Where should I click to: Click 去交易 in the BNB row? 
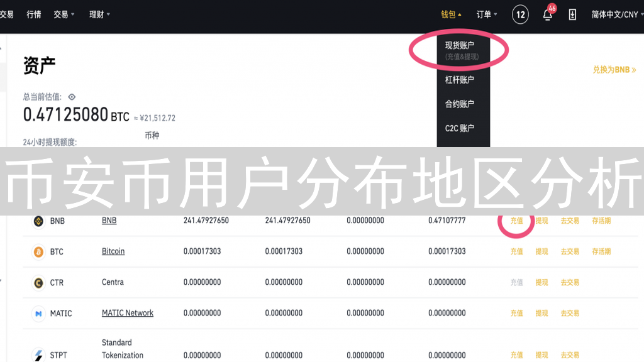pyautogui.click(x=570, y=221)
